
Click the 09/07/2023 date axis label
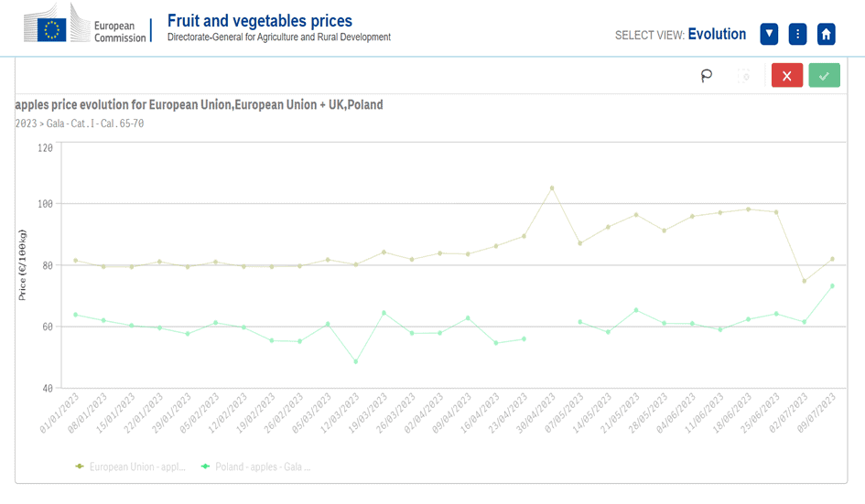tap(816, 413)
